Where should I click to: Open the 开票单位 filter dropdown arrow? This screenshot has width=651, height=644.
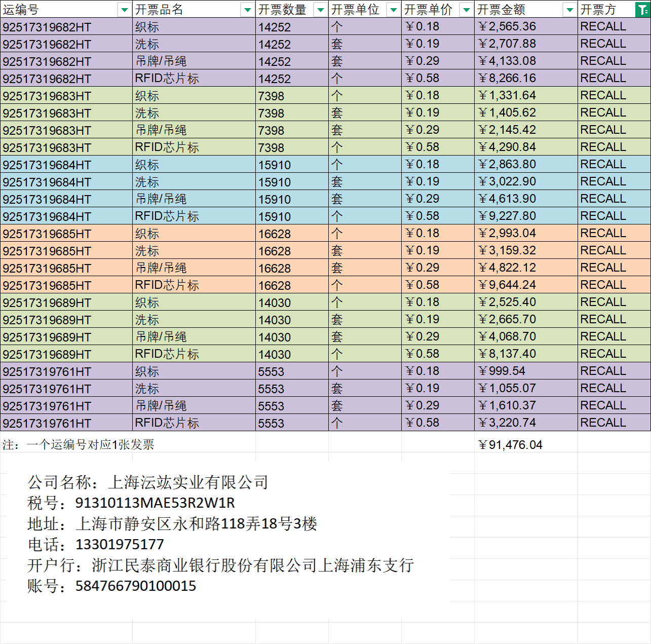[393, 10]
